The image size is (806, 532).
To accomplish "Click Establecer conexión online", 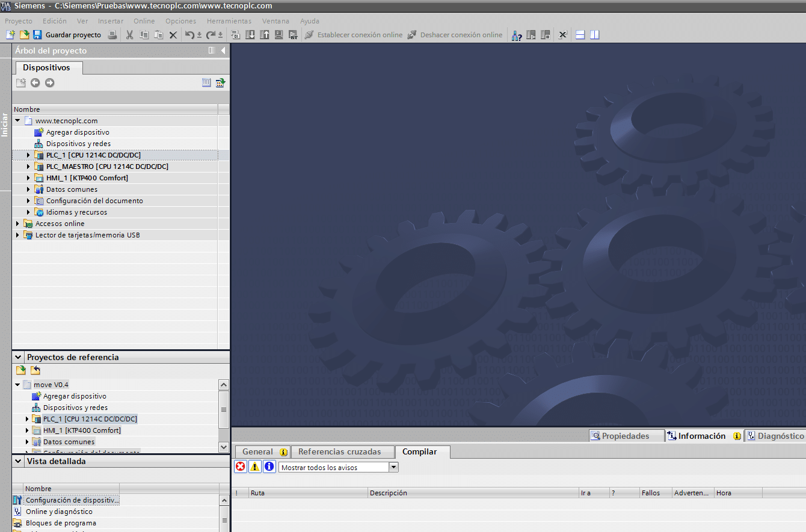I will pos(354,35).
